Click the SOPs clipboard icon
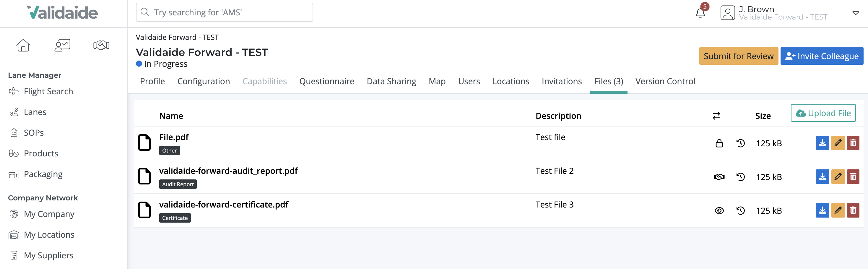Image resolution: width=868 pixels, height=269 pixels. pos(14,132)
